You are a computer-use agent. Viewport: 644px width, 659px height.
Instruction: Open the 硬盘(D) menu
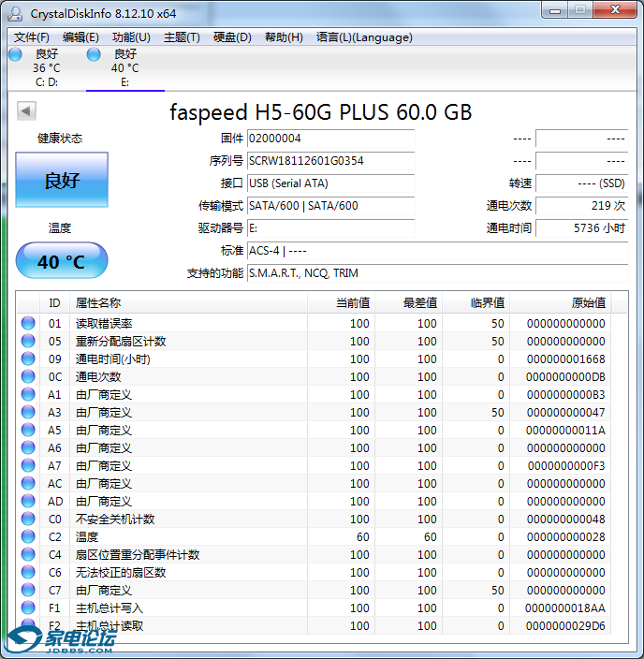[x=232, y=37]
